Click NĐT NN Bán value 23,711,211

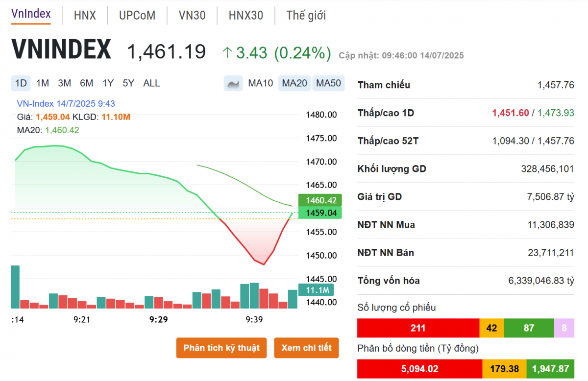click(x=550, y=253)
